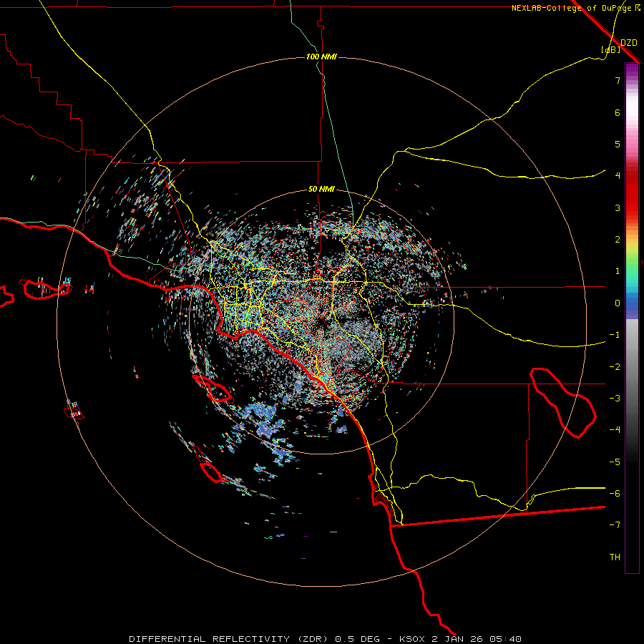Click the 4 value on color scale

pyautogui.click(x=618, y=176)
